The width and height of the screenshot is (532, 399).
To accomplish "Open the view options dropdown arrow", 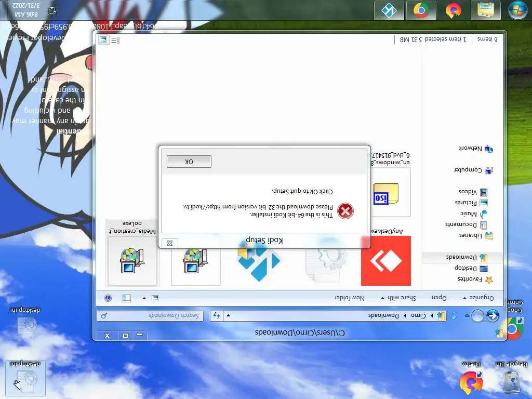I will 144,298.
